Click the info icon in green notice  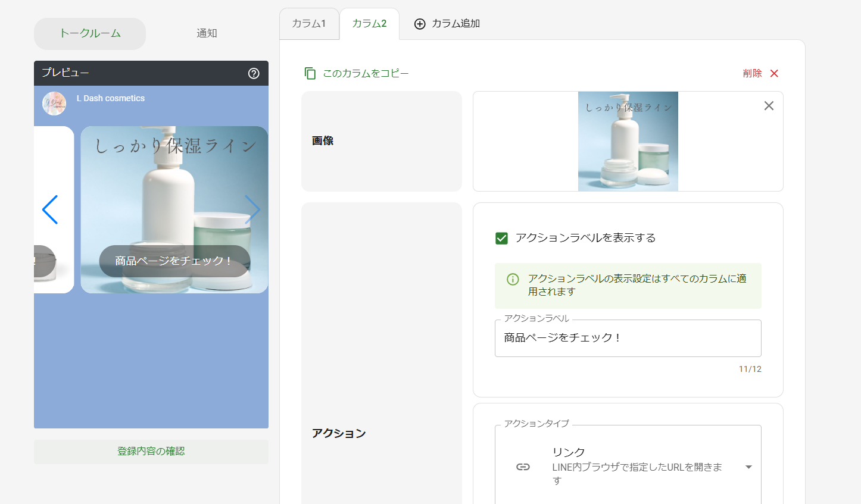(x=513, y=279)
